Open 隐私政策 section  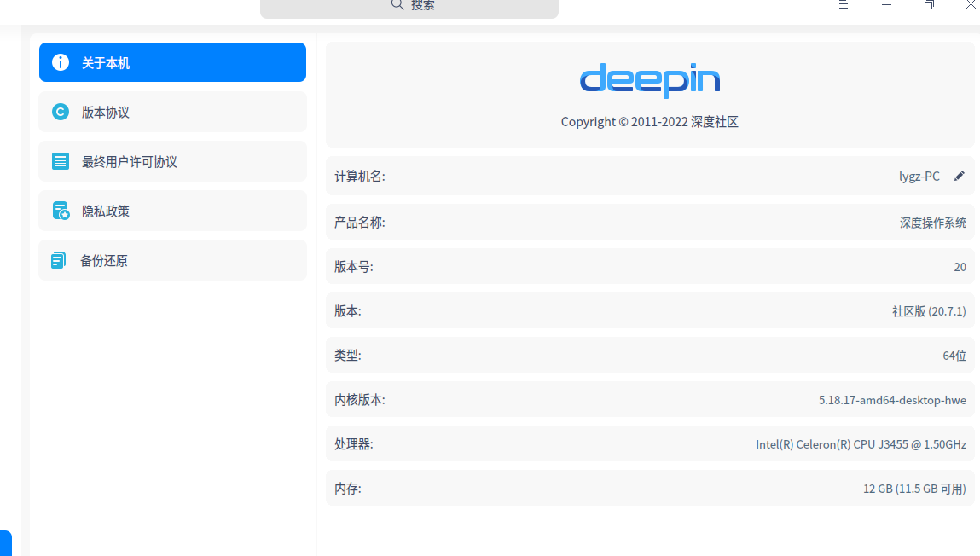point(172,211)
